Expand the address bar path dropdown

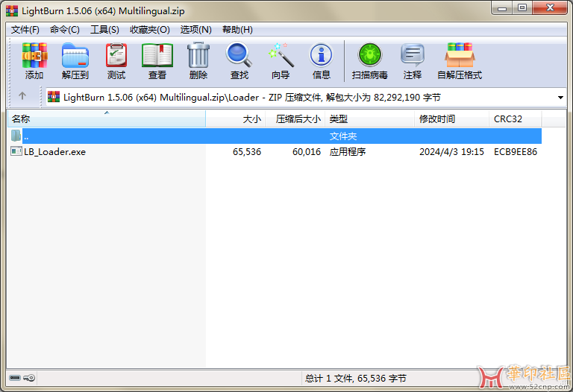560,98
